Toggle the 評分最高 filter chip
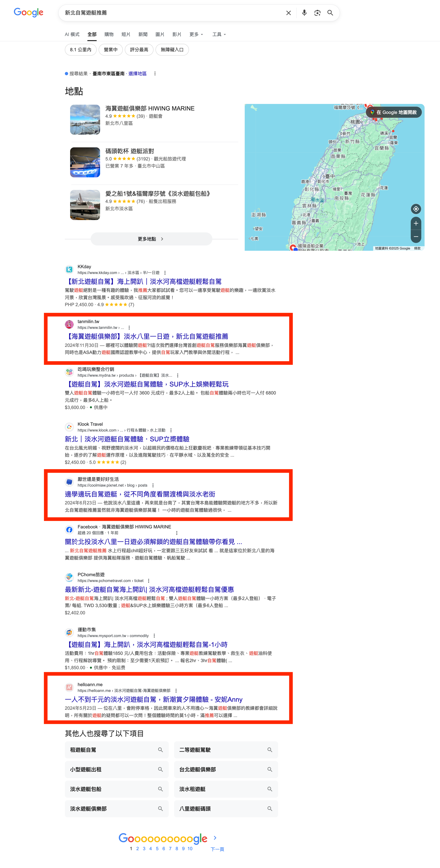This screenshot has width=440, height=868. click(139, 50)
